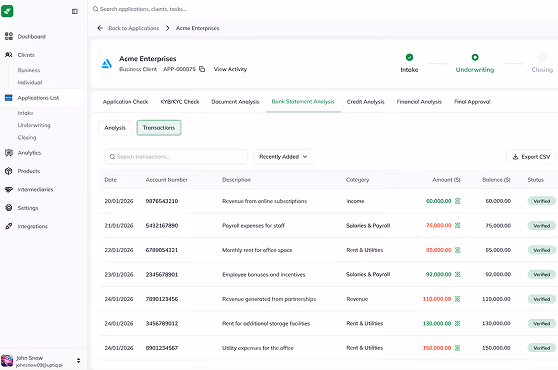Open the Final Approval tab
558x370 pixels.
[472, 102]
